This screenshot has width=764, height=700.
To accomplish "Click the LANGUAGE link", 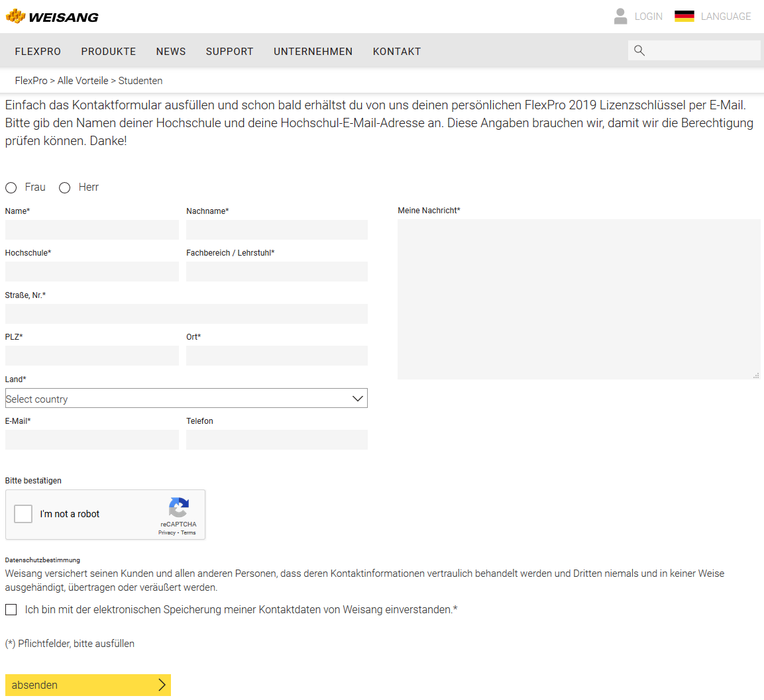I will pos(726,17).
